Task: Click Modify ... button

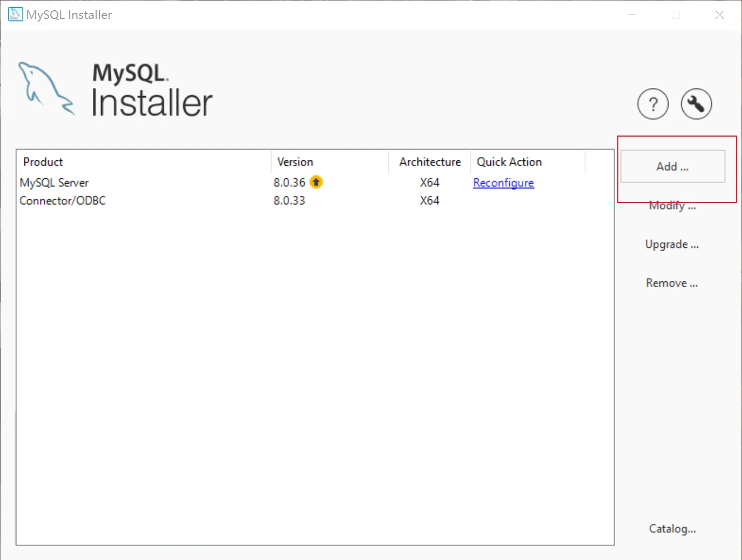Action: [672, 205]
